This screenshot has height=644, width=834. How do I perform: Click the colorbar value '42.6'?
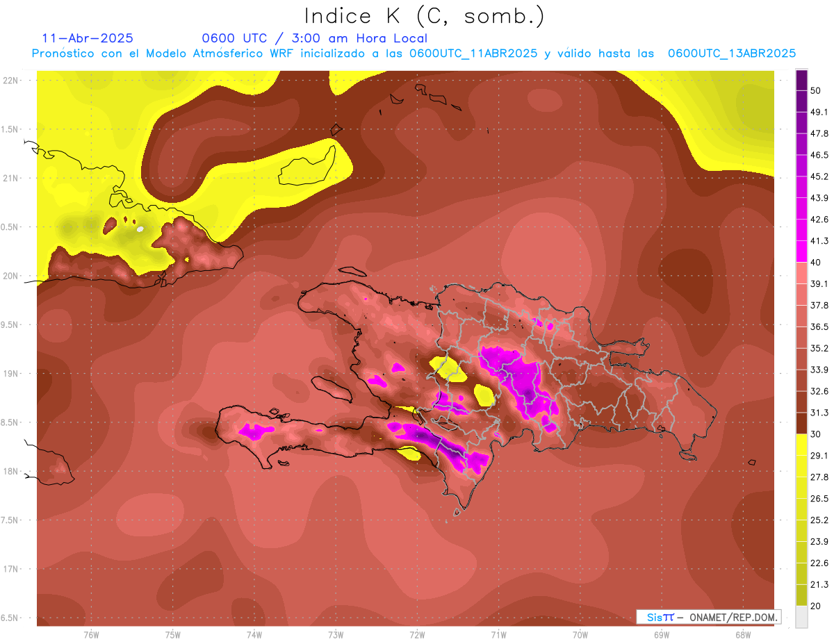coord(819,220)
